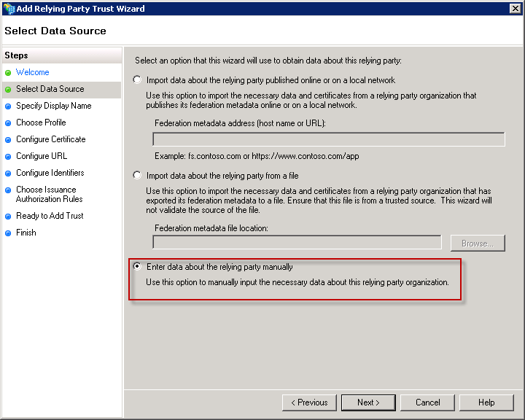Click the blue bullet beside Finish
The image size is (525, 420).
point(8,233)
